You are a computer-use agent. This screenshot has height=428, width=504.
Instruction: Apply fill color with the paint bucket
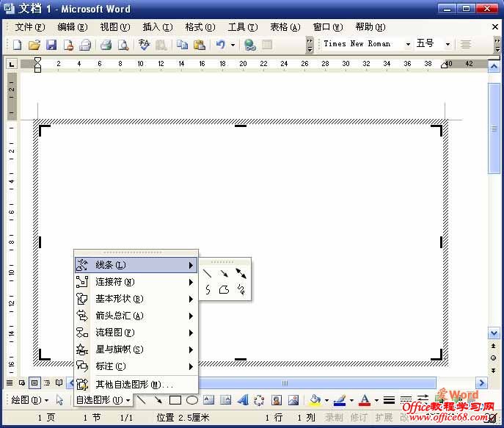click(x=315, y=400)
